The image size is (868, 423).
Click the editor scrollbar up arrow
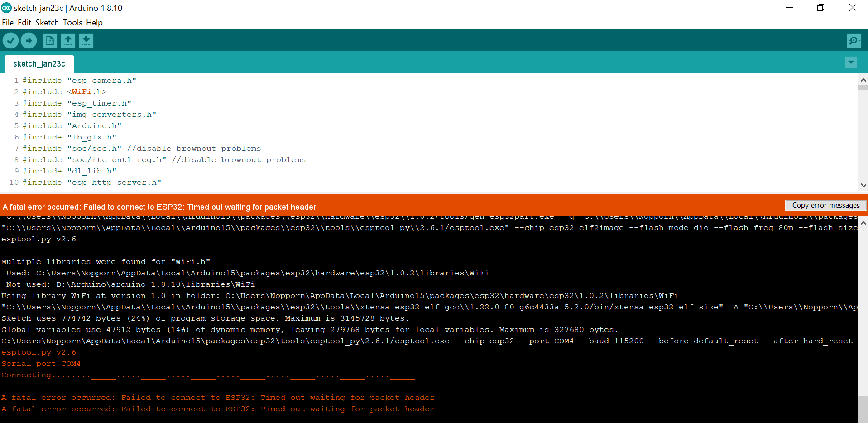863,80
